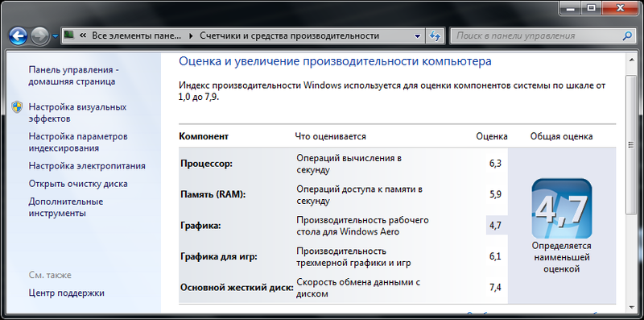
Task: Click the processor score 6,3
Action: pos(495,164)
